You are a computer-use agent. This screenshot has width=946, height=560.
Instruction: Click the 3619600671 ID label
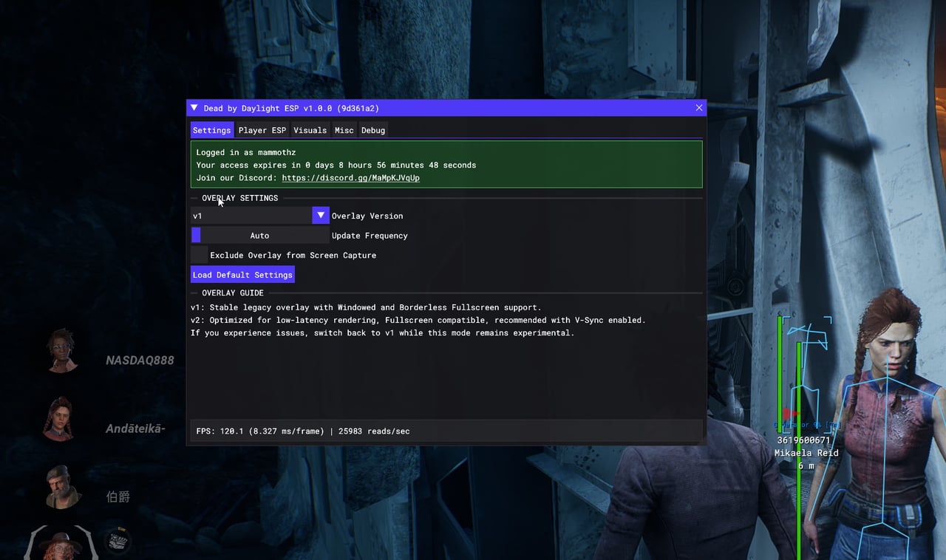click(x=803, y=440)
